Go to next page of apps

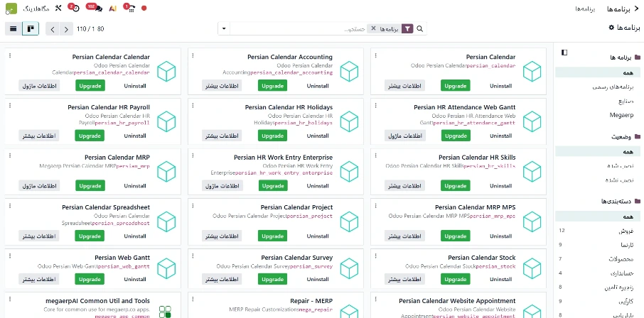click(x=65, y=29)
